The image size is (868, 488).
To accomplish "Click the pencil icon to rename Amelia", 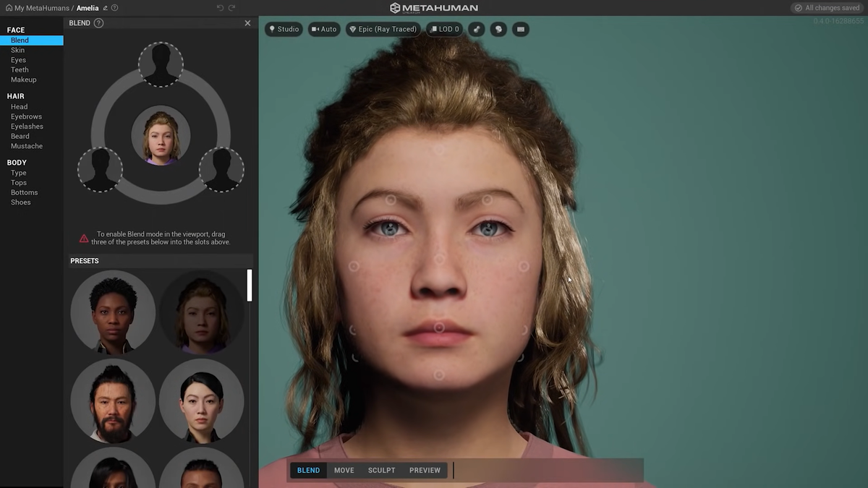I will (x=106, y=8).
